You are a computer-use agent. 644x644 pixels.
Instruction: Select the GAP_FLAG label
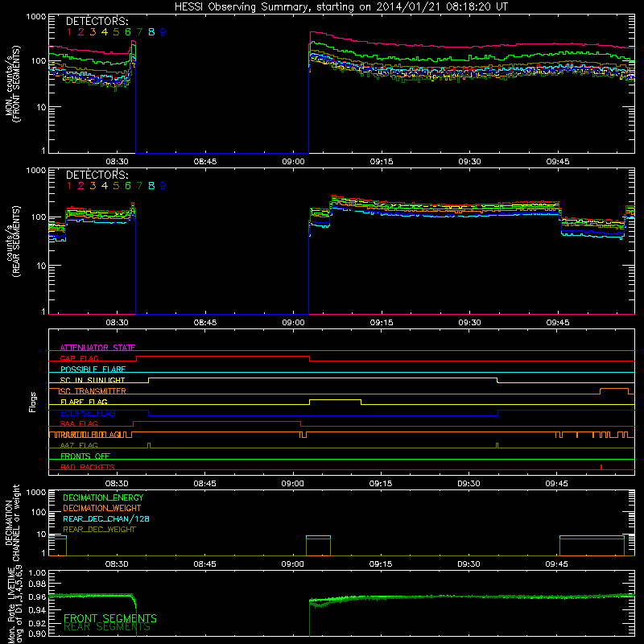(80, 358)
